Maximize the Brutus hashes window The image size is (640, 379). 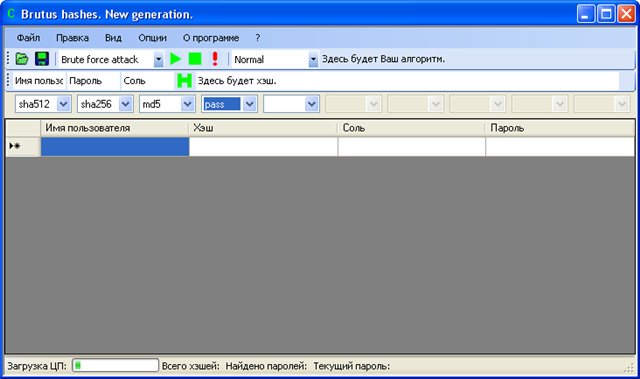pos(606,14)
